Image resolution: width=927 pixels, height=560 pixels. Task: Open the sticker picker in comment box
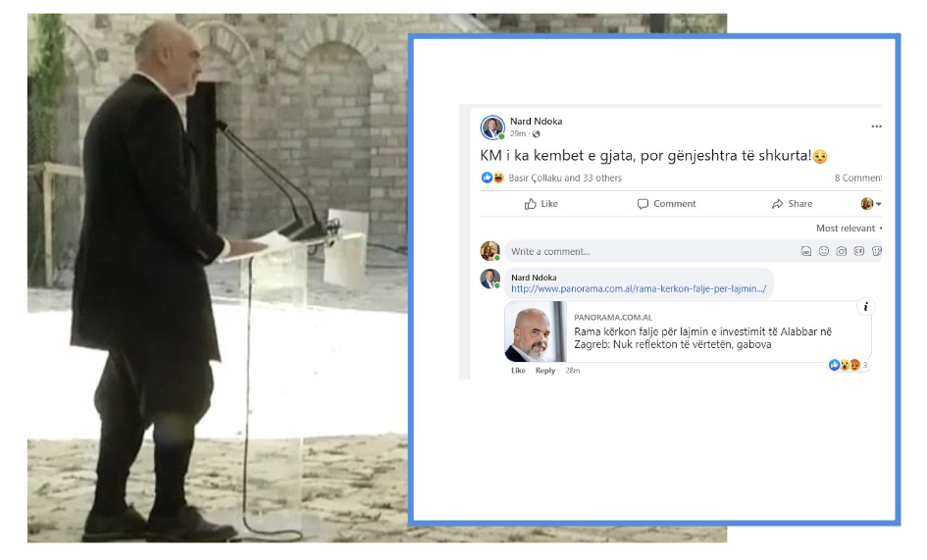coord(877,251)
